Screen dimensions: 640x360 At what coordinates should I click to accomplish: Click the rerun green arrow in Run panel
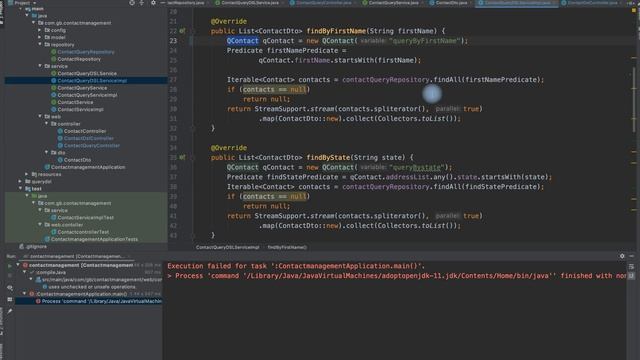tap(10, 266)
